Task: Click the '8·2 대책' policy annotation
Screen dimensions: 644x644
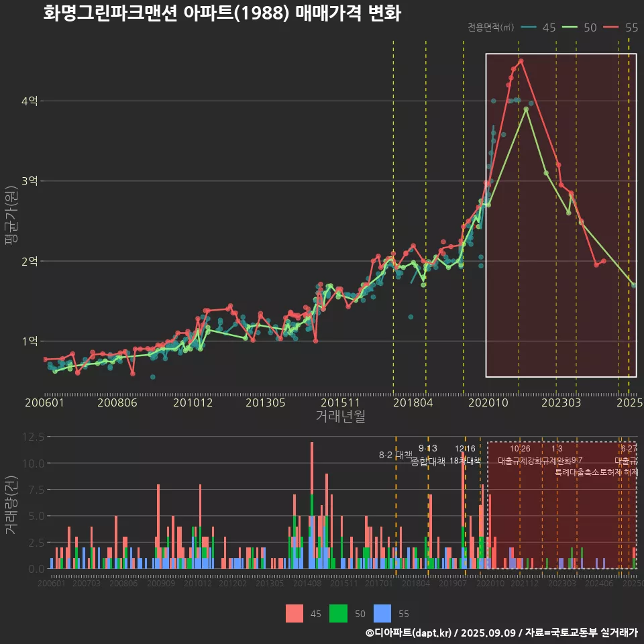Action: pyautogui.click(x=396, y=455)
